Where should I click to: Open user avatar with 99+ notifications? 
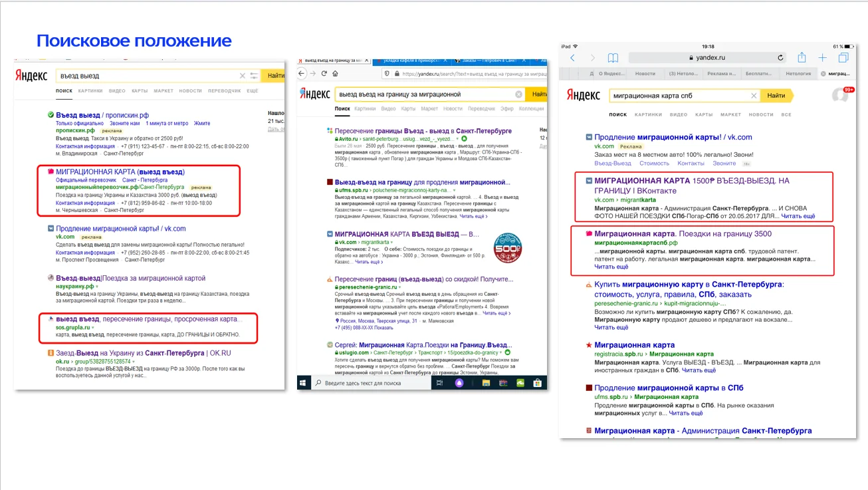click(841, 95)
